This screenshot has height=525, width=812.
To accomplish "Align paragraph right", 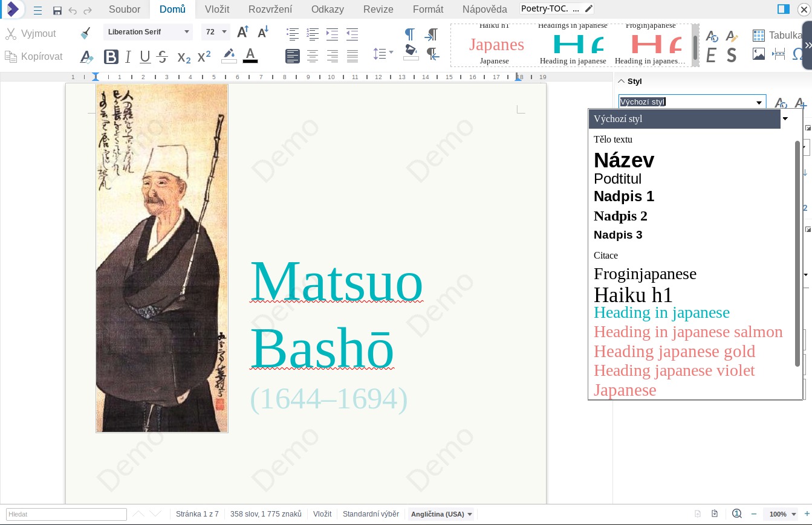I will pyautogui.click(x=332, y=56).
